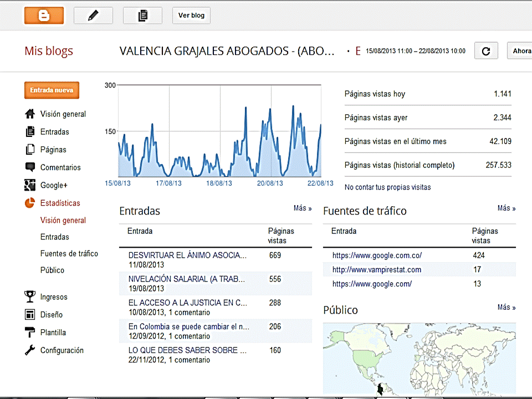Click the red E status label
The width and height of the screenshot is (532, 399).
pyautogui.click(x=358, y=51)
